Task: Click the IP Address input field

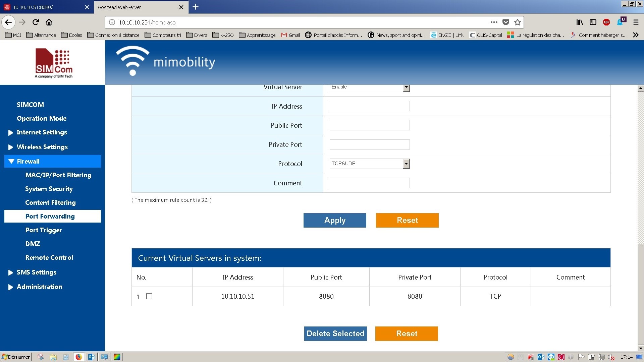Action: (369, 106)
